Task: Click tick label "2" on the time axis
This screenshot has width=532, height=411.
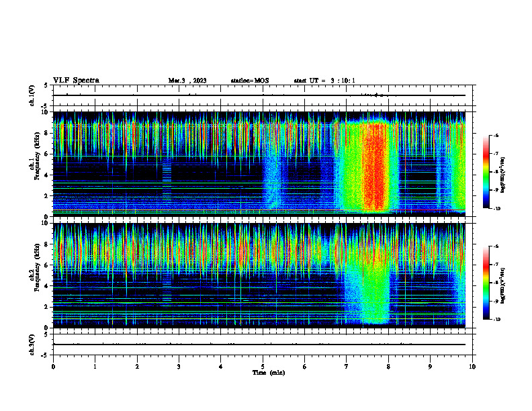Action: [137, 367]
